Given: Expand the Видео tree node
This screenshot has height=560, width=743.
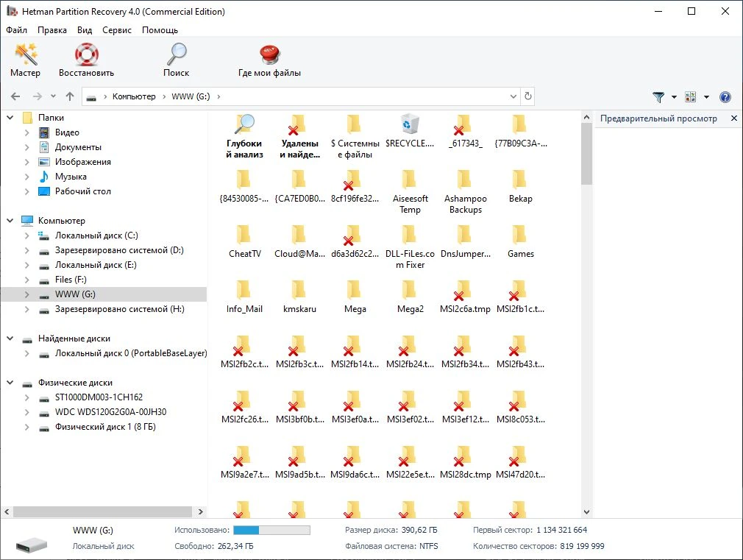Looking at the screenshot, I should tap(27, 132).
